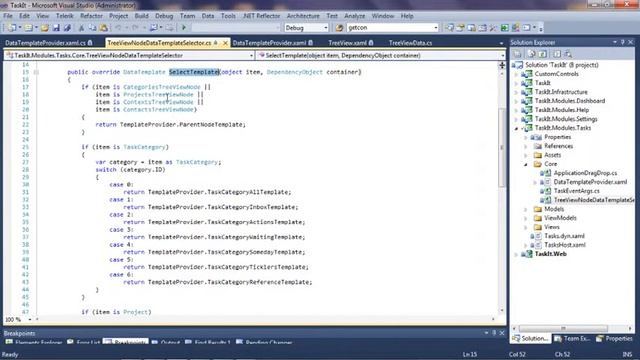Viewport: 640px width, 360px height.
Task: Click the Undo arrow icon
Action: (118, 28)
